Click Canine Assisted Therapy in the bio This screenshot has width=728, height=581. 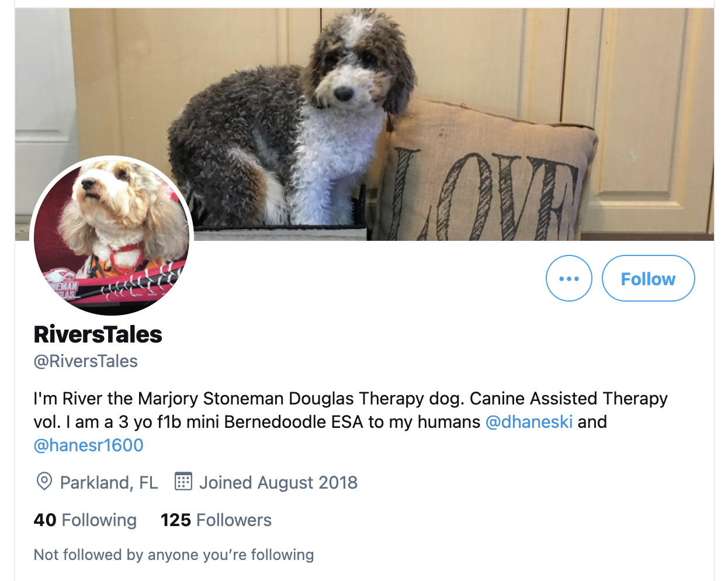point(568,398)
